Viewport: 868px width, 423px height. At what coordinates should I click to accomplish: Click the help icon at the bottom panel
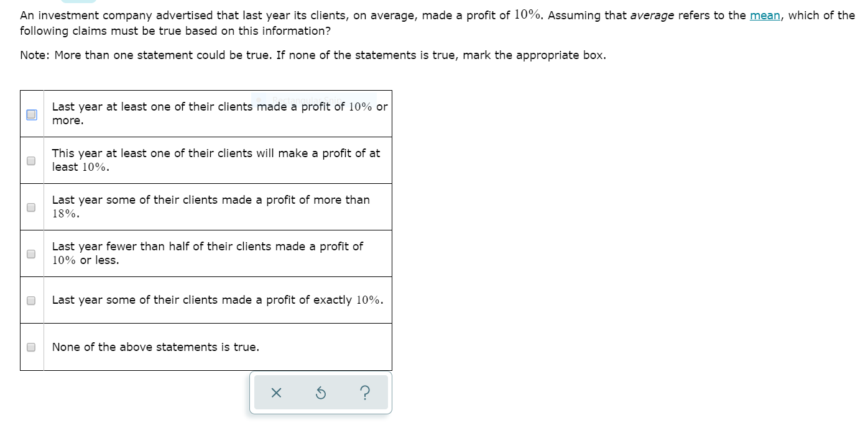click(x=365, y=393)
